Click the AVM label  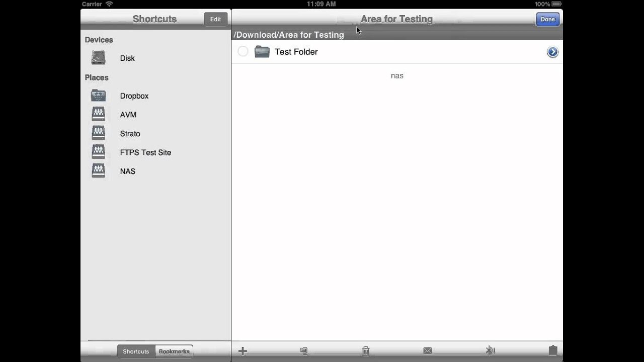[x=128, y=115]
